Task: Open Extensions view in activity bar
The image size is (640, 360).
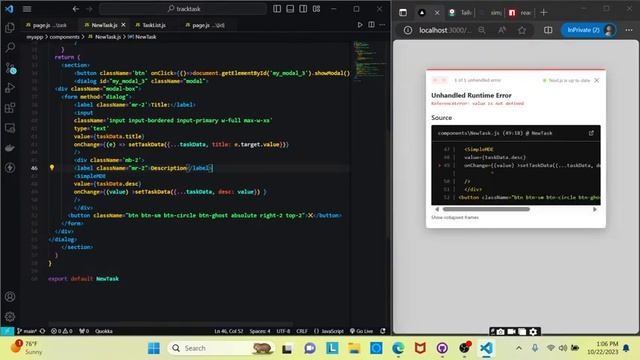Action: (10, 108)
